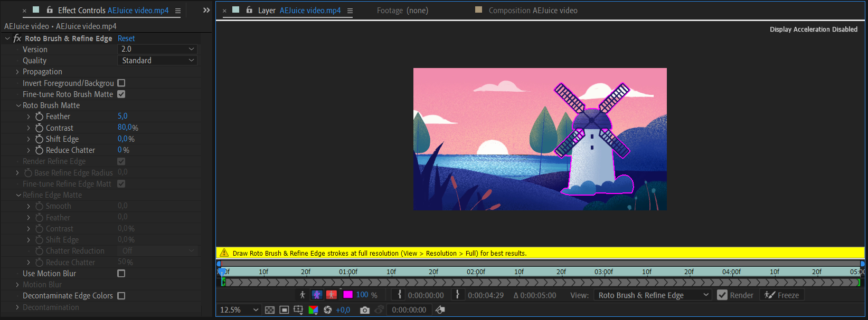
Task: Take a snapshot with the camera icon
Action: [x=364, y=310]
